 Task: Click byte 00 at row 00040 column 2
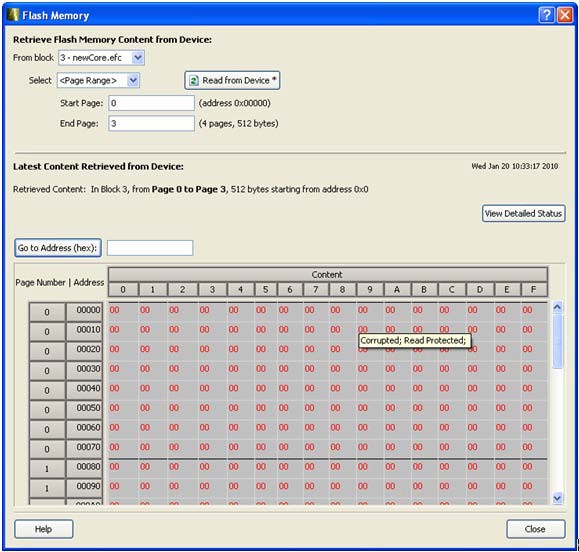tap(174, 388)
